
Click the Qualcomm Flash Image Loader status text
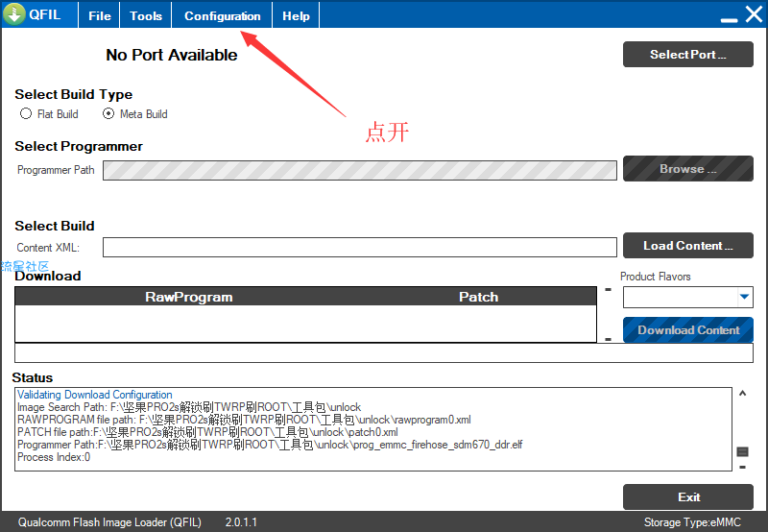tap(109, 522)
